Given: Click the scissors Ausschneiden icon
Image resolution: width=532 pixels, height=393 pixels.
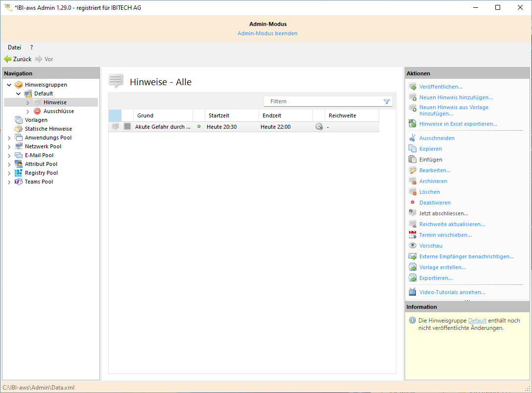Looking at the screenshot, I should pyautogui.click(x=412, y=138).
